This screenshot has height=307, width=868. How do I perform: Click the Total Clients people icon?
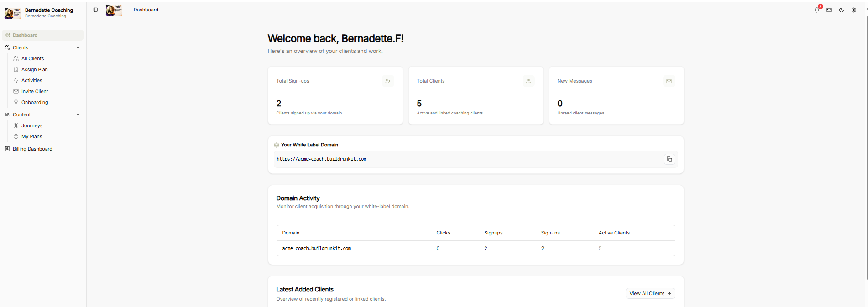[528, 81]
